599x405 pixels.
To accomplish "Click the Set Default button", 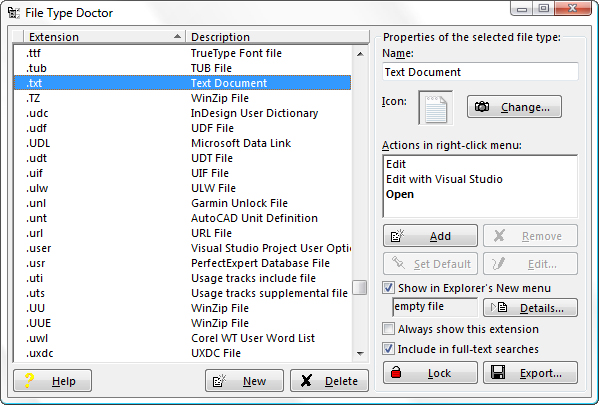I will [x=430, y=264].
